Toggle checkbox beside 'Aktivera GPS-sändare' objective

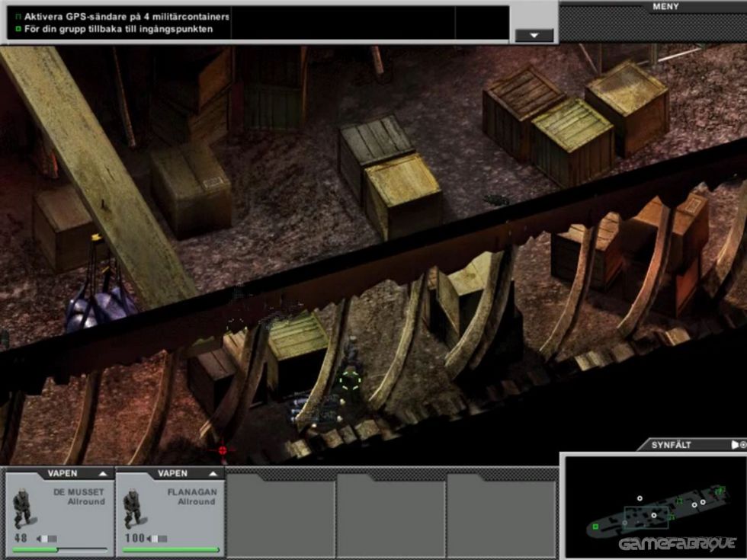[18, 17]
